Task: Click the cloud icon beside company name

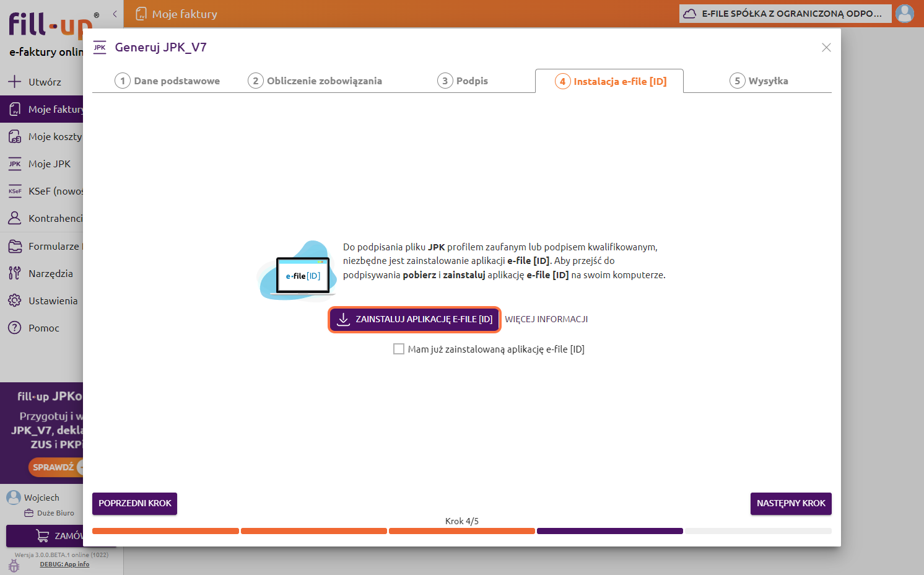Action: pos(689,14)
